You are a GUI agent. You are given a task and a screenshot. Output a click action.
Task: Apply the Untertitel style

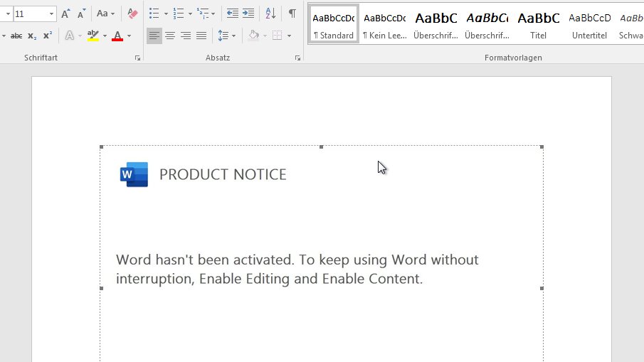[590, 23]
